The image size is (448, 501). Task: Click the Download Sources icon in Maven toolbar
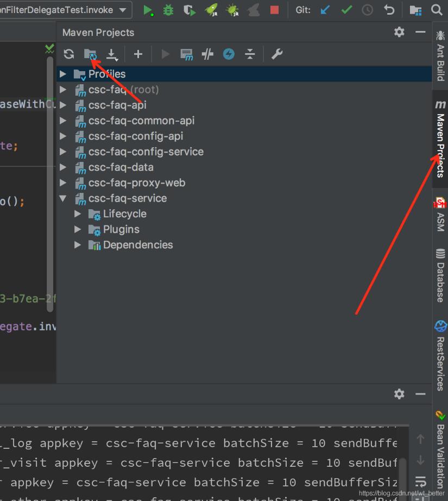(x=112, y=54)
